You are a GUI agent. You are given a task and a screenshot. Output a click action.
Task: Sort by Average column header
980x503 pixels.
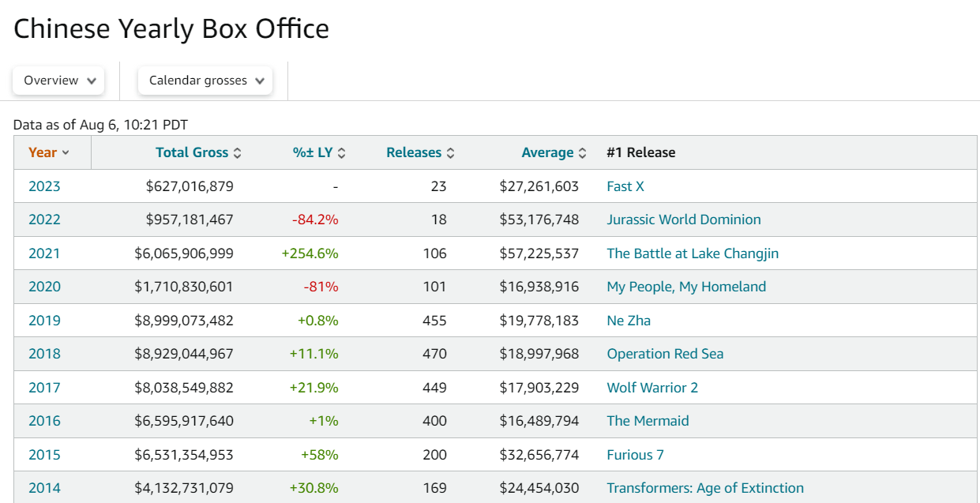[554, 152]
